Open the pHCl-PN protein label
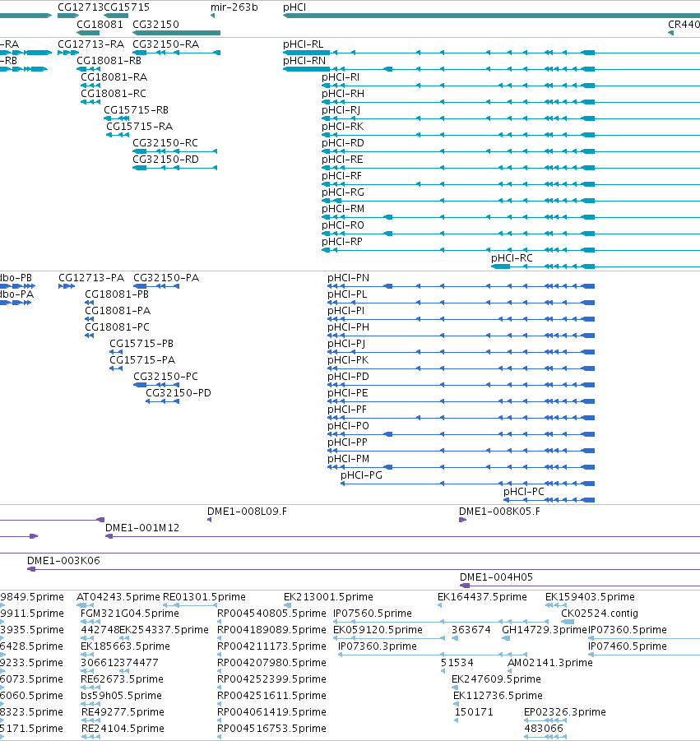The image size is (700, 741). 348,278
